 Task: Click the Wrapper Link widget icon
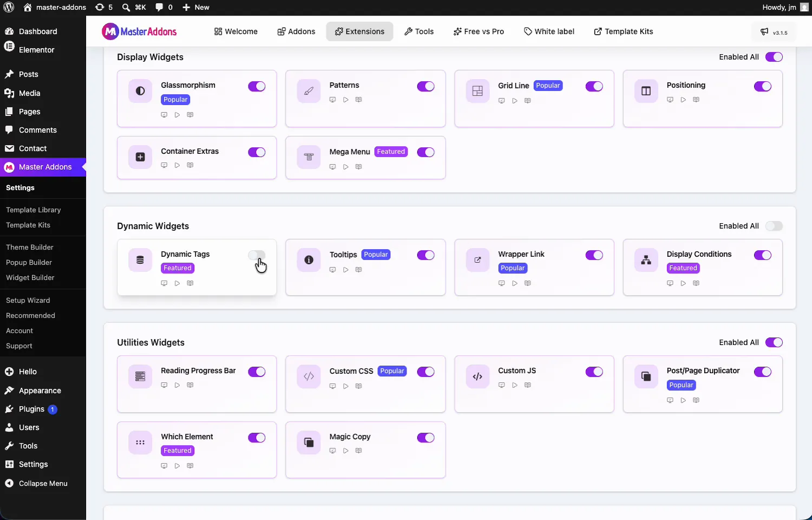click(x=477, y=260)
